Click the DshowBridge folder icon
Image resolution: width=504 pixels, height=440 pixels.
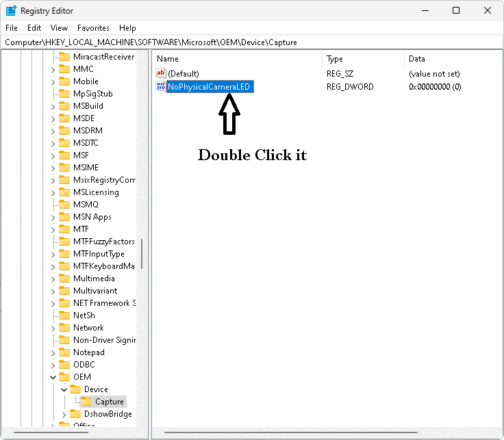75,414
